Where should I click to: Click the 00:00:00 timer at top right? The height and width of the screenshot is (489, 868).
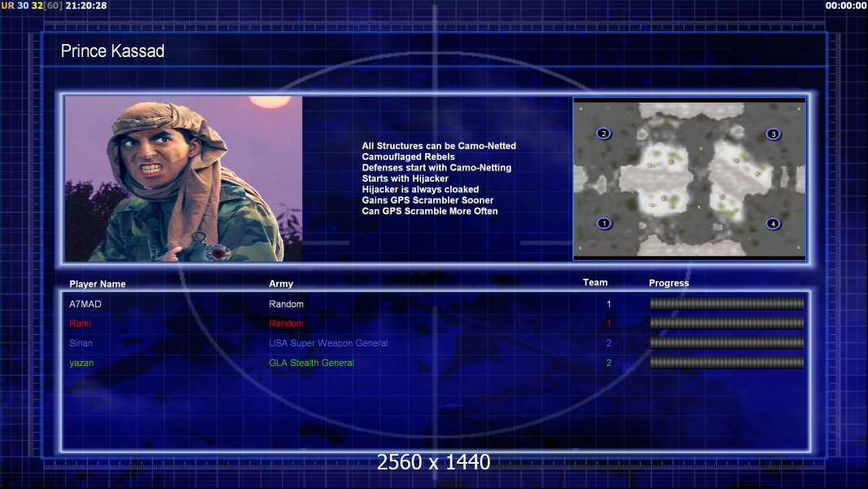click(x=845, y=6)
